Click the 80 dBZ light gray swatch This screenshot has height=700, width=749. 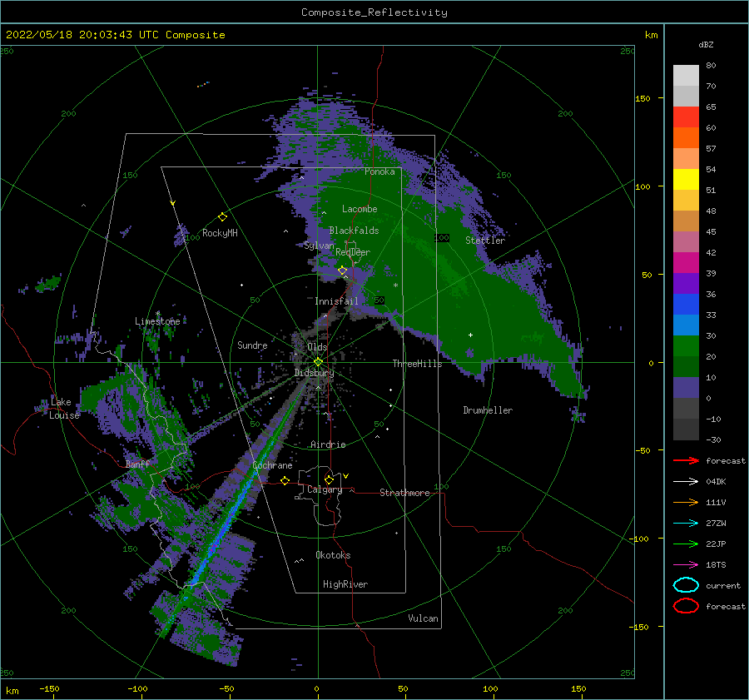click(686, 76)
